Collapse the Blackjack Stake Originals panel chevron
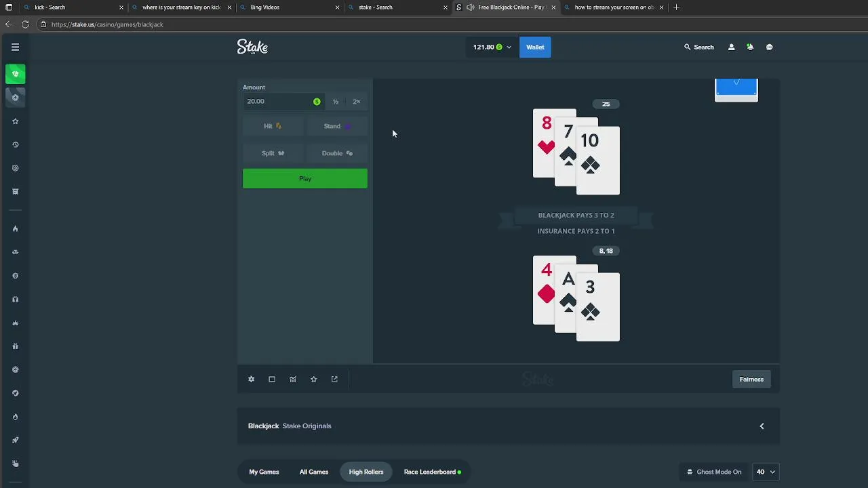This screenshot has height=488, width=868. click(x=762, y=426)
